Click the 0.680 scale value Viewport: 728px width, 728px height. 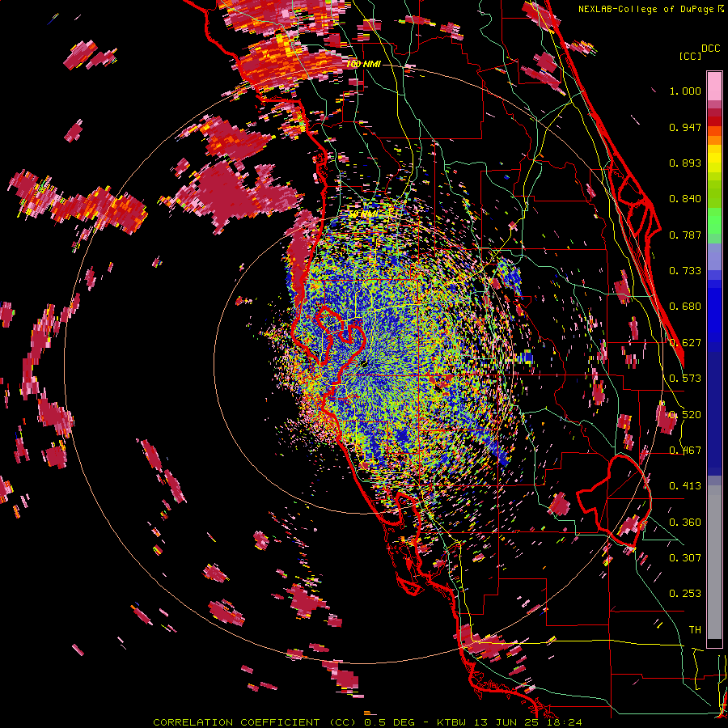685,307
